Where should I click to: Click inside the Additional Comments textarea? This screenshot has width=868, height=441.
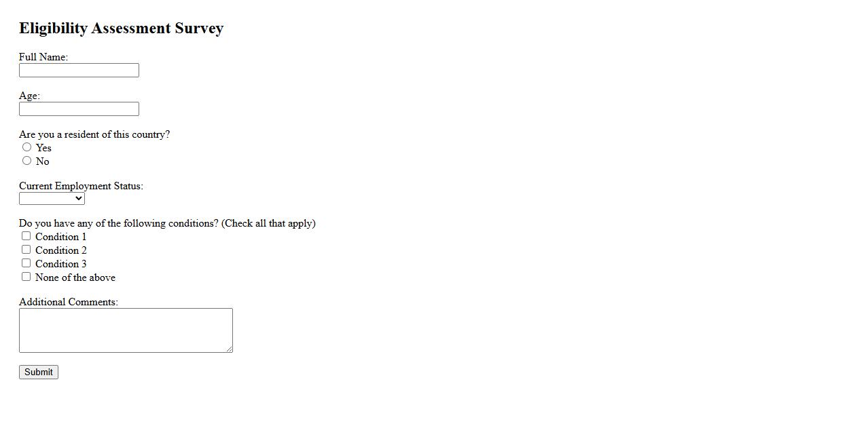126,330
